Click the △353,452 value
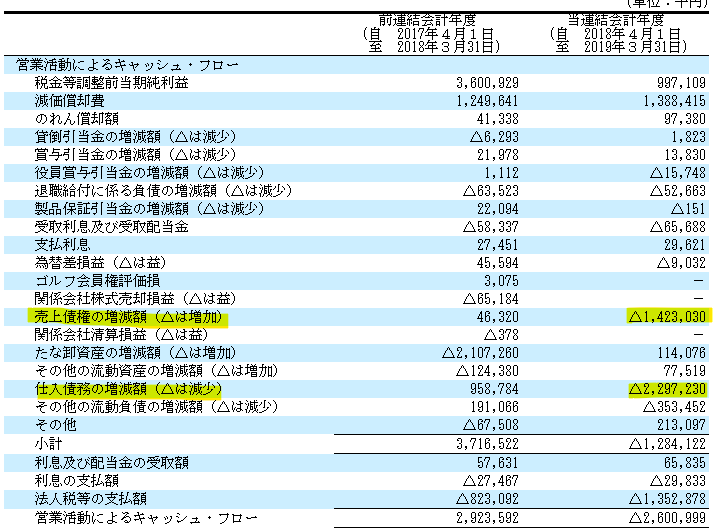The width and height of the screenshot is (716, 528). coord(674,407)
